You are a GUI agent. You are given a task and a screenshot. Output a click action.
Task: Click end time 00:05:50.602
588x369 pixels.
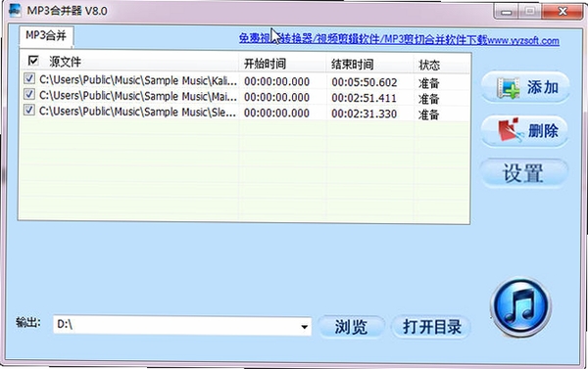pos(365,82)
